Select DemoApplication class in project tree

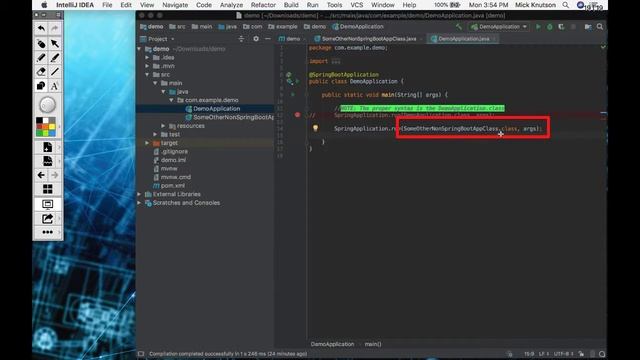(216, 109)
